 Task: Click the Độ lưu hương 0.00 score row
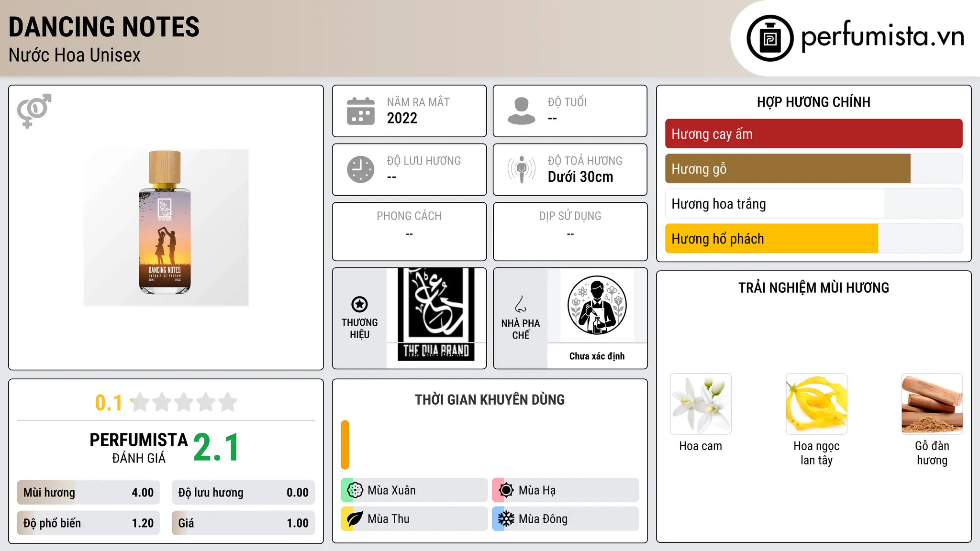[243, 493]
